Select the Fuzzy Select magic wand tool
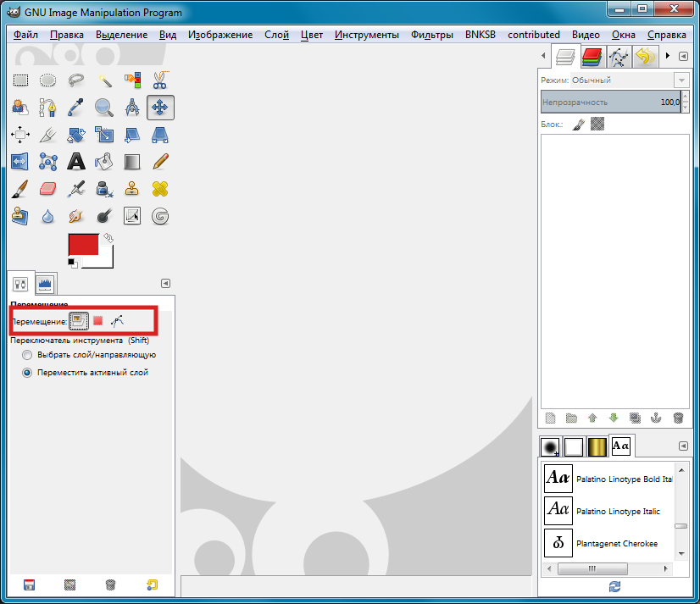The image size is (700, 604). point(104,80)
